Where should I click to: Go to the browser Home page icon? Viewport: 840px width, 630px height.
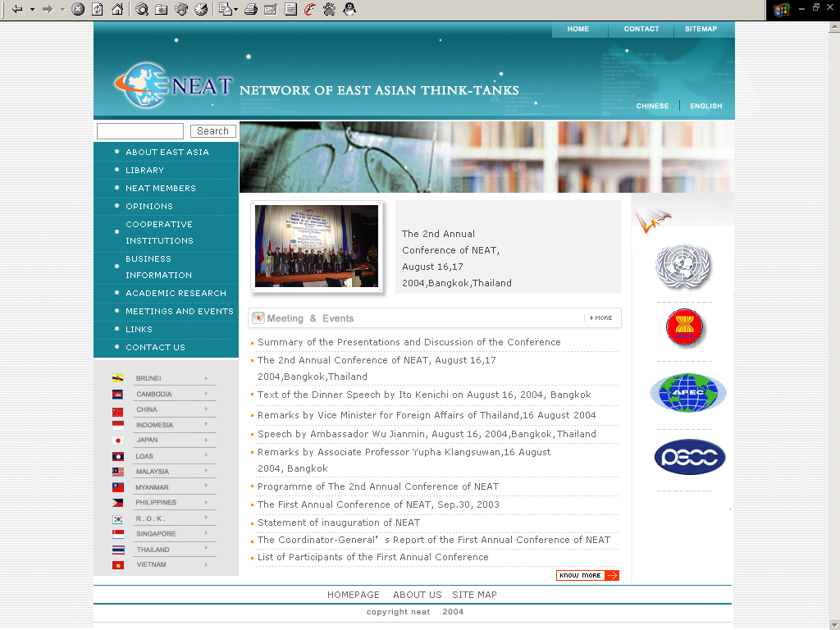click(x=117, y=9)
